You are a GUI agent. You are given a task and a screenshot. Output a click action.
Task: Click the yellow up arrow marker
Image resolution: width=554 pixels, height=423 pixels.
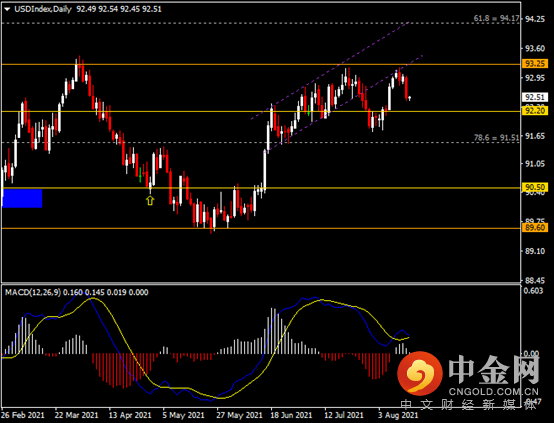[150, 201]
